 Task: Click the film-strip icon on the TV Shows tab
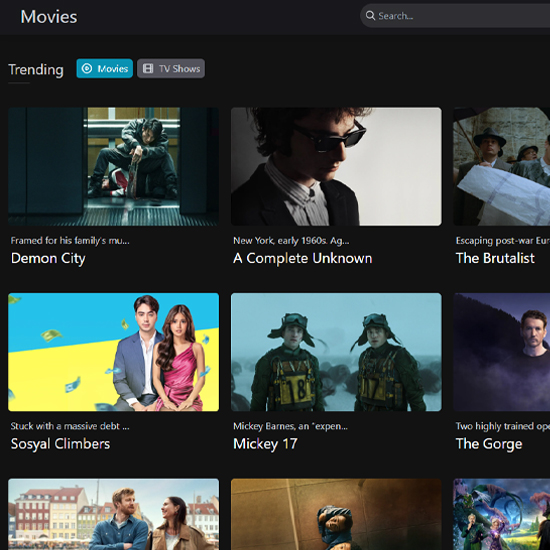(148, 68)
